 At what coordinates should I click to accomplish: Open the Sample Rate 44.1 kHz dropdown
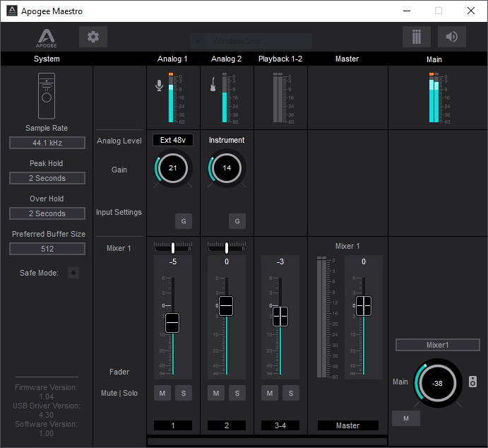(47, 143)
